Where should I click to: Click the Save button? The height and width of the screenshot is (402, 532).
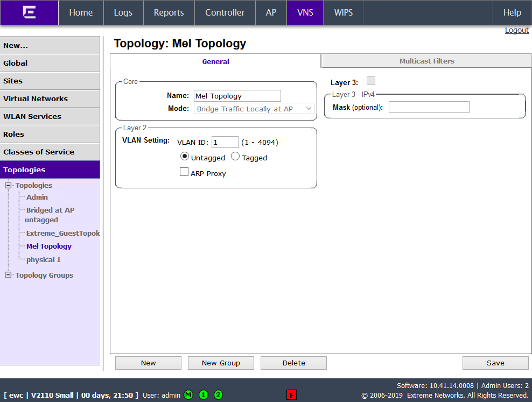495,363
